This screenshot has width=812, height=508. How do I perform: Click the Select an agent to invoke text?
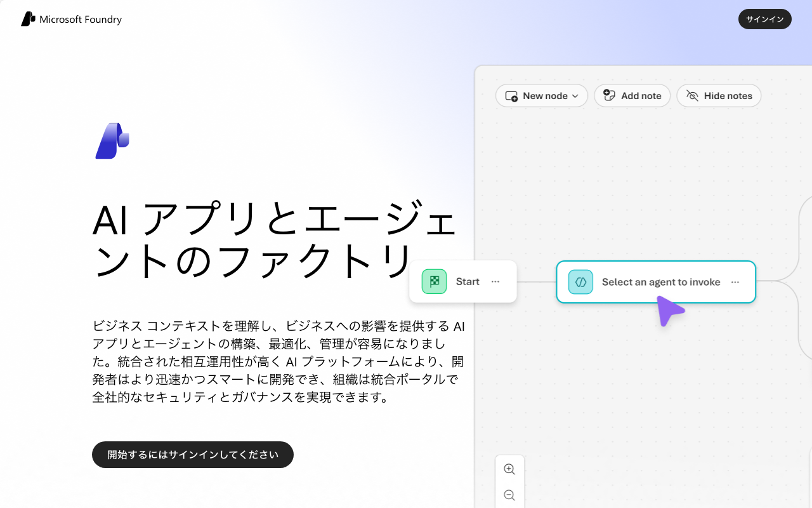661,282
